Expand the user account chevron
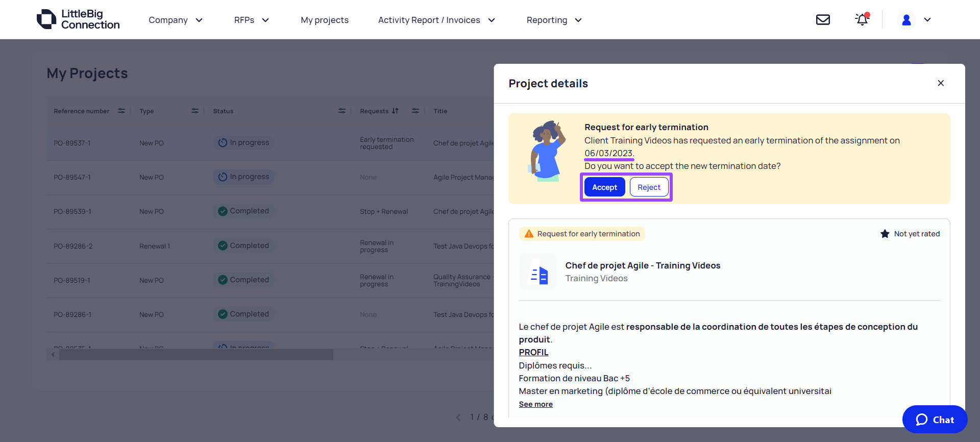 [x=927, y=20]
